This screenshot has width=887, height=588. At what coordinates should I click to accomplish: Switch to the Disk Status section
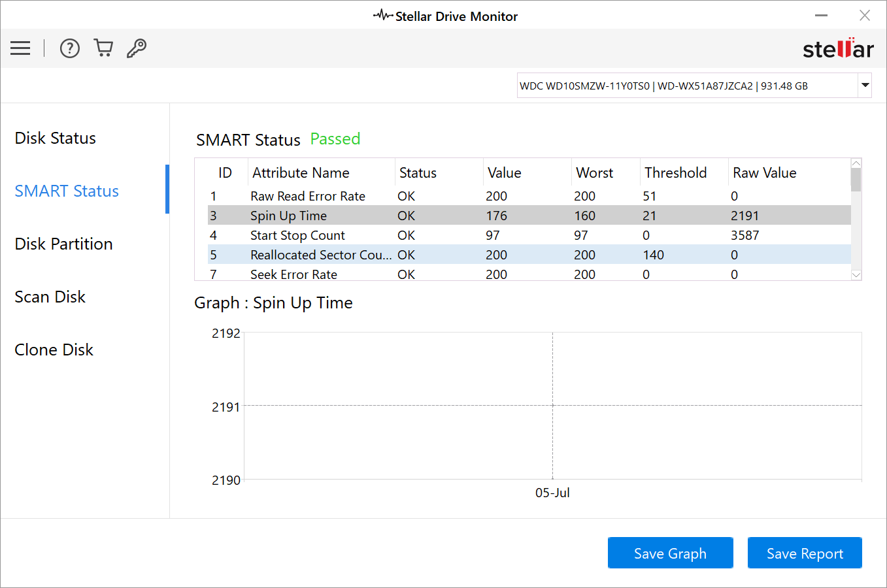click(55, 138)
